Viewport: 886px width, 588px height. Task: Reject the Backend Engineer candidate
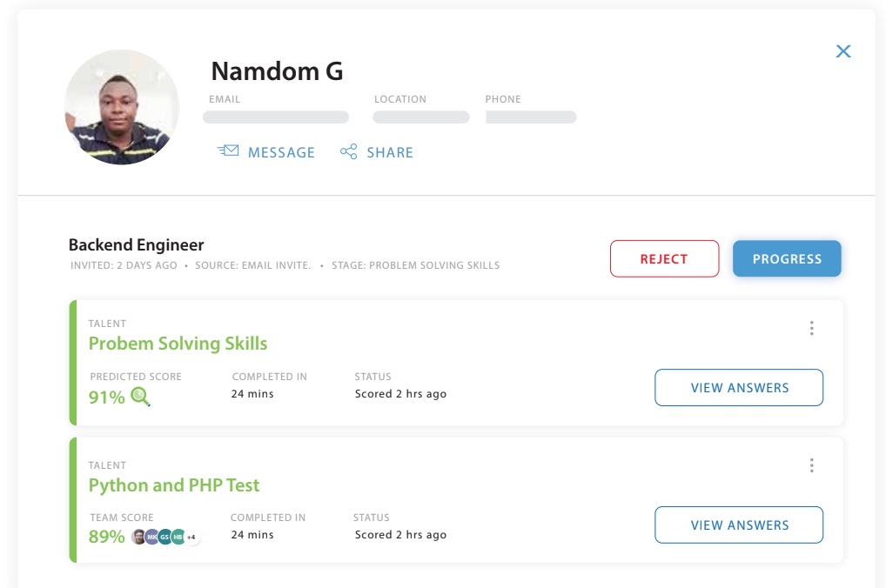tap(664, 258)
